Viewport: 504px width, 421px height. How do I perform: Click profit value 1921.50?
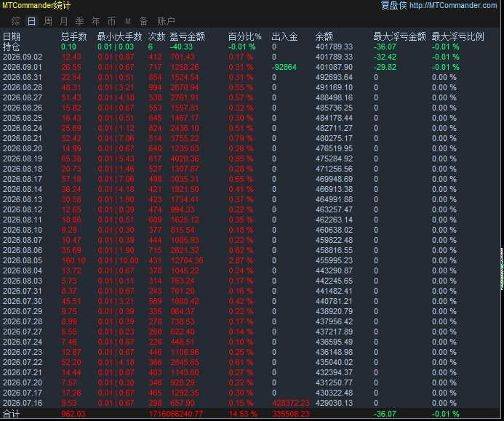pos(185,189)
